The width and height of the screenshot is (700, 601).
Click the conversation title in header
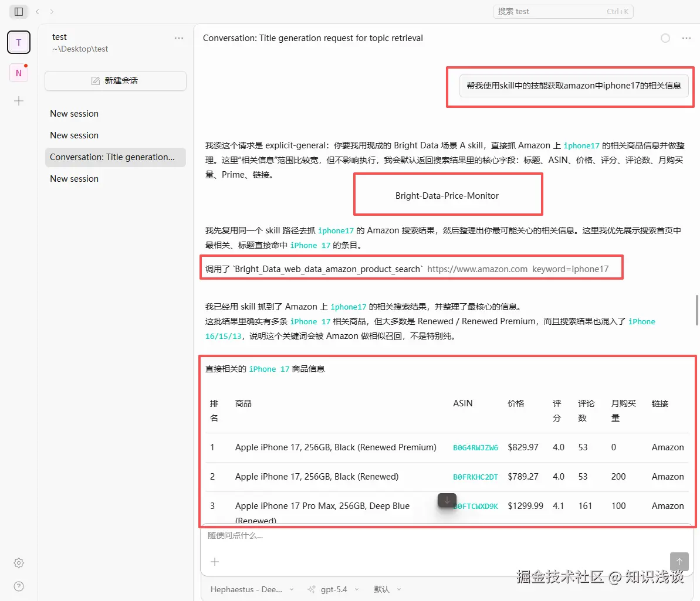point(313,38)
